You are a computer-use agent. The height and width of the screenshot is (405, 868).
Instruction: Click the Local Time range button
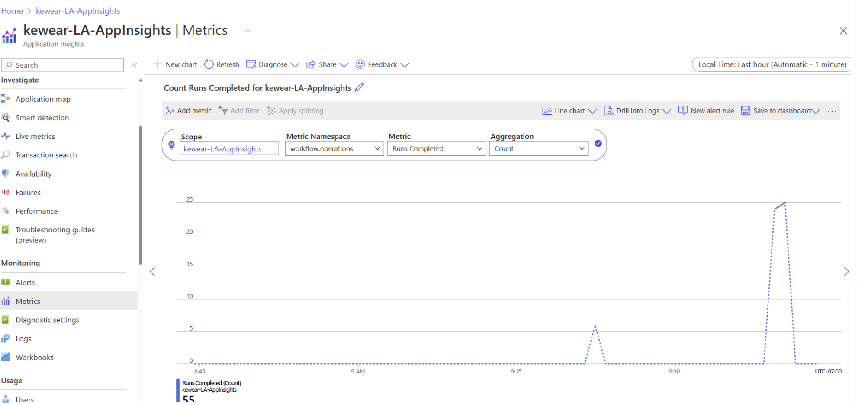772,64
